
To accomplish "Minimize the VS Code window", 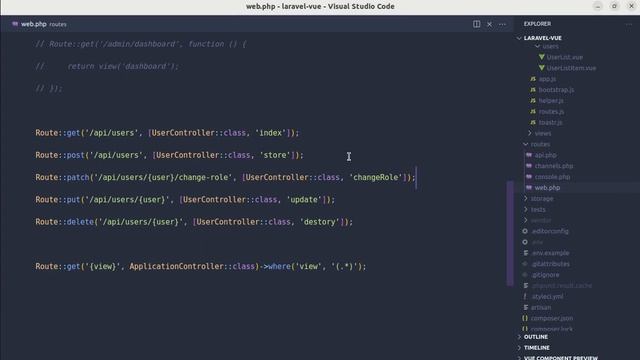I will [598, 6].
